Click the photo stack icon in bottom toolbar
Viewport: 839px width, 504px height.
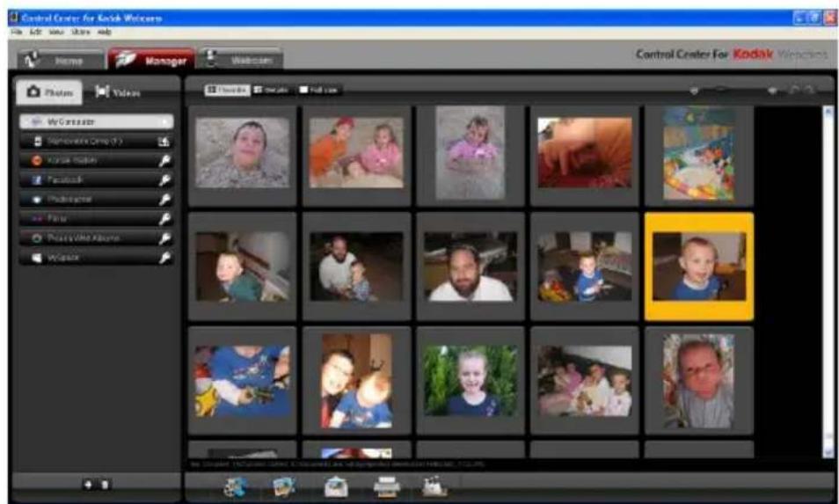click(x=283, y=487)
